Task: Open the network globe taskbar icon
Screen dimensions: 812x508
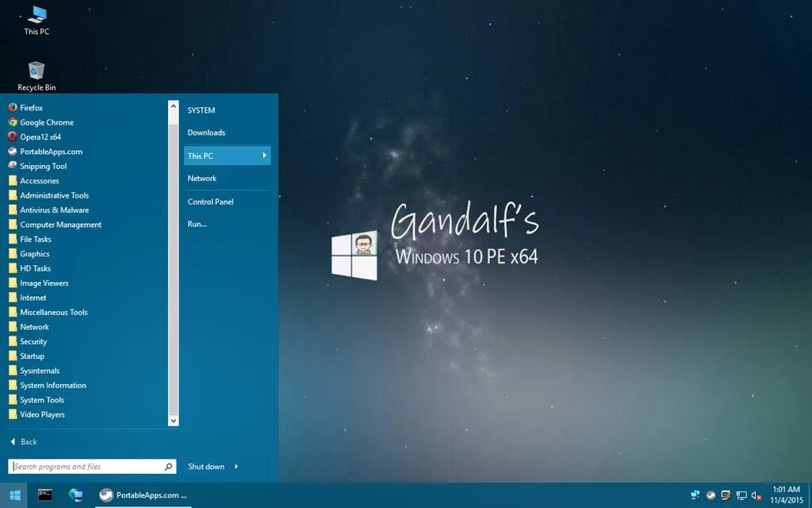Action: [75, 495]
